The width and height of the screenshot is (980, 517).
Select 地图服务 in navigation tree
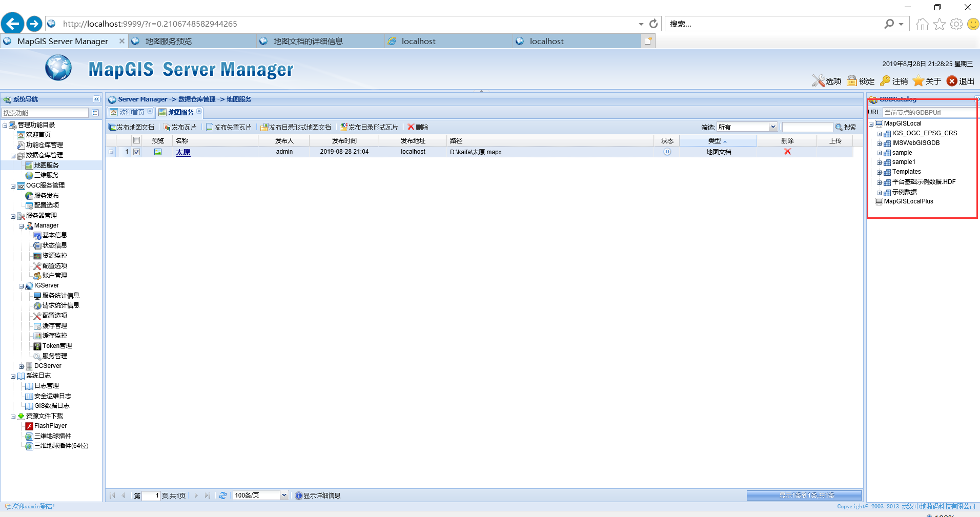(46, 166)
